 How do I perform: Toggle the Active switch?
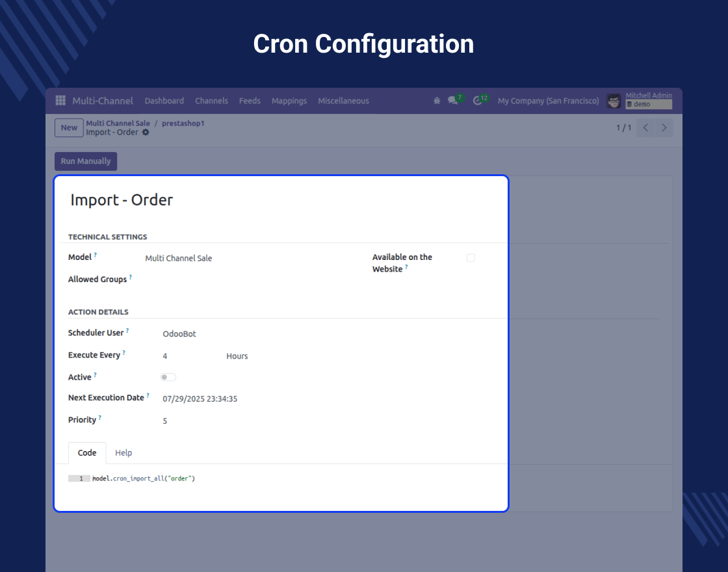pos(168,377)
